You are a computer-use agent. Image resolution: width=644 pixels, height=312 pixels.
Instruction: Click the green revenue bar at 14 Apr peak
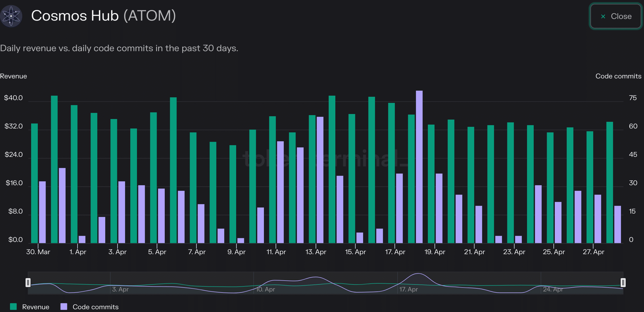click(332, 169)
